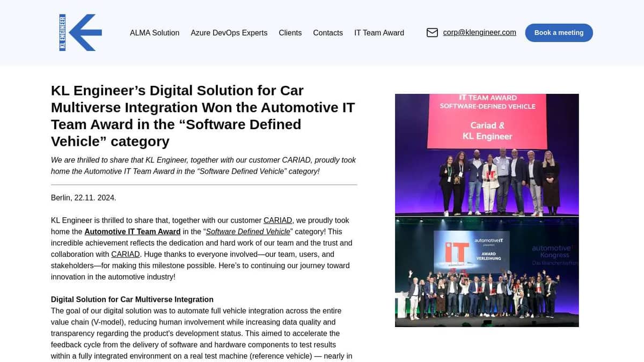The height and width of the screenshot is (362, 644).
Task: Click the main article headline
Action: (203, 115)
